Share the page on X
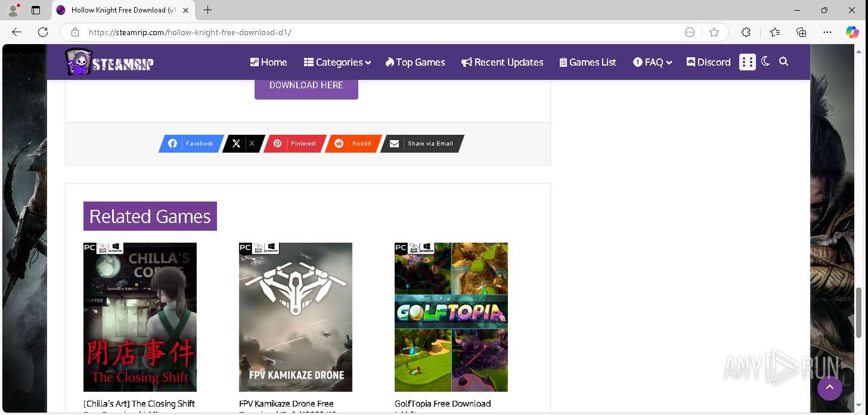This screenshot has height=415, width=868. pyautogui.click(x=243, y=144)
